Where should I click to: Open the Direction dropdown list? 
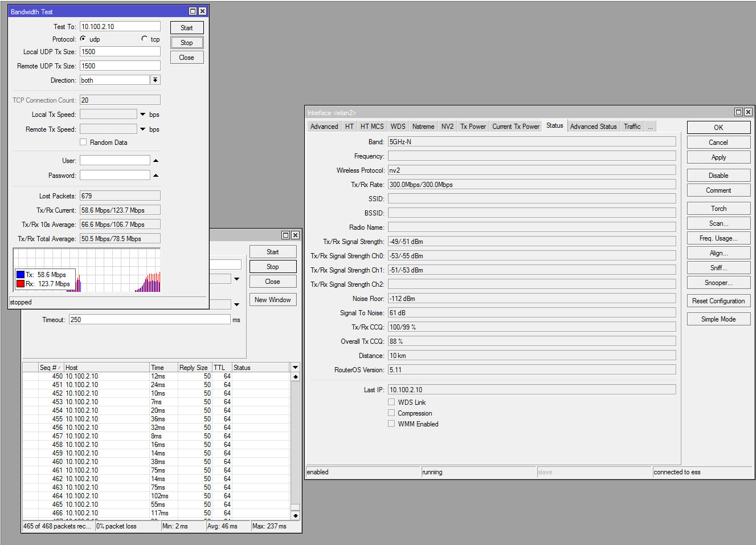click(x=155, y=80)
